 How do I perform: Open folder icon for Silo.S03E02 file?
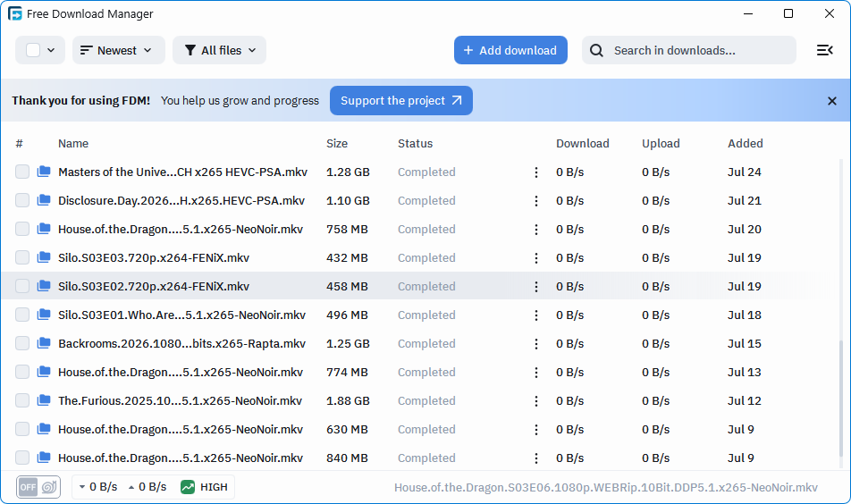[x=44, y=286]
